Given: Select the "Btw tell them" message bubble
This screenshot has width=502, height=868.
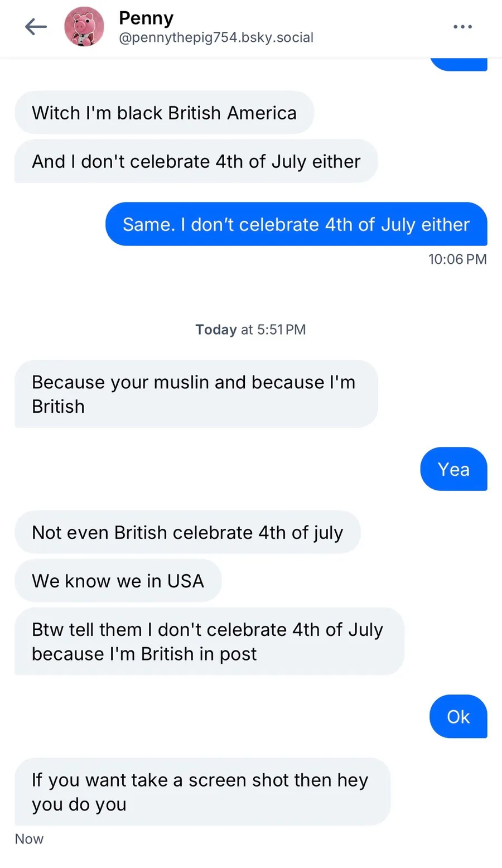Looking at the screenshot, I should click(209, 641).
